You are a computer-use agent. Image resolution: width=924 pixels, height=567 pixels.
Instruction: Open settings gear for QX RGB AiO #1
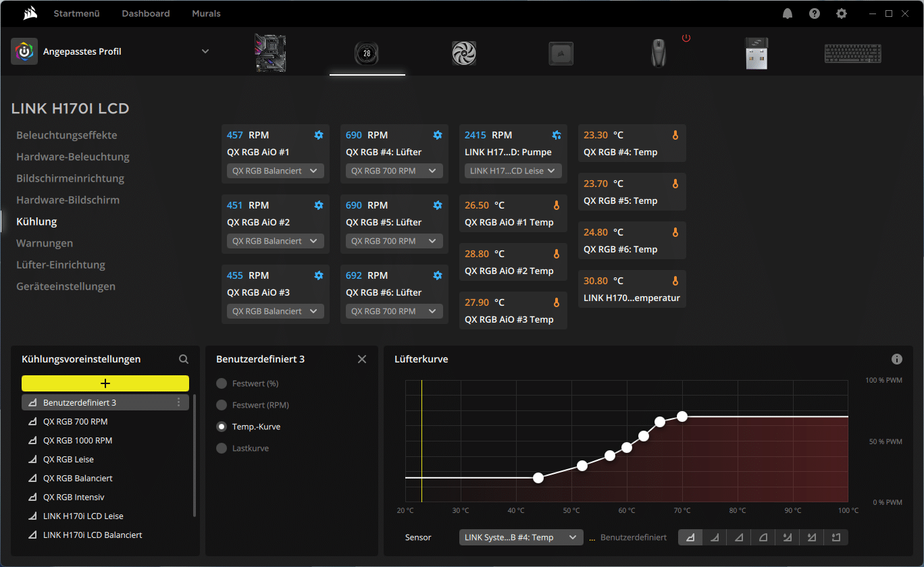[319, 135]
